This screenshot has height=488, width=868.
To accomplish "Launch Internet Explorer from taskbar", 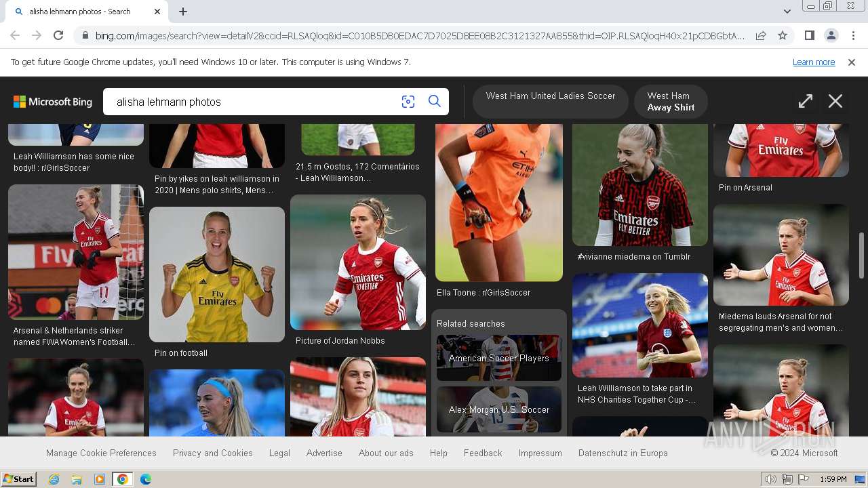I will tap(54, 479).
